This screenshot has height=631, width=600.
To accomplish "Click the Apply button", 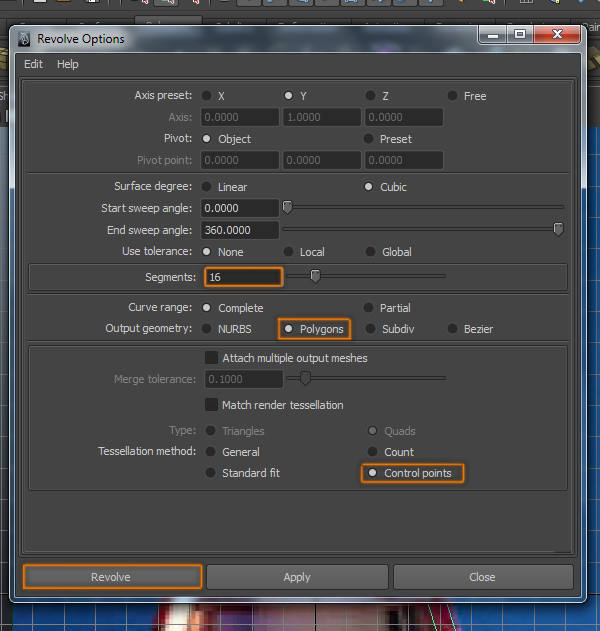I will (297, 577).
